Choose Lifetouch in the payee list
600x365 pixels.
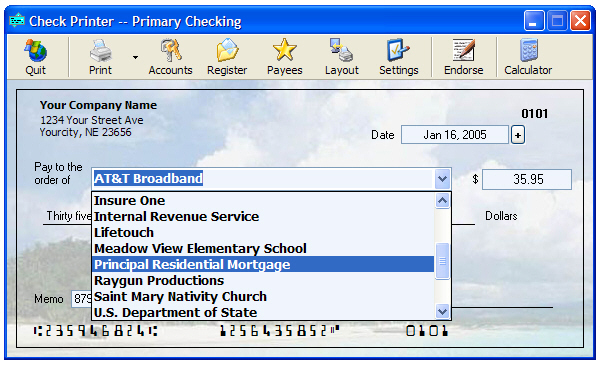[263, 233]
